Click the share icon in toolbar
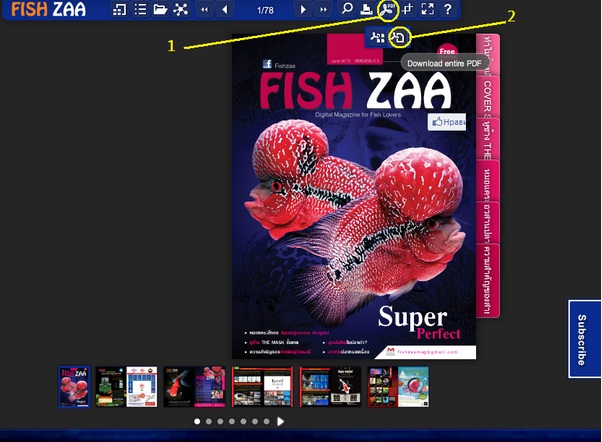The image size is (602, 442). tap(181, 10)
